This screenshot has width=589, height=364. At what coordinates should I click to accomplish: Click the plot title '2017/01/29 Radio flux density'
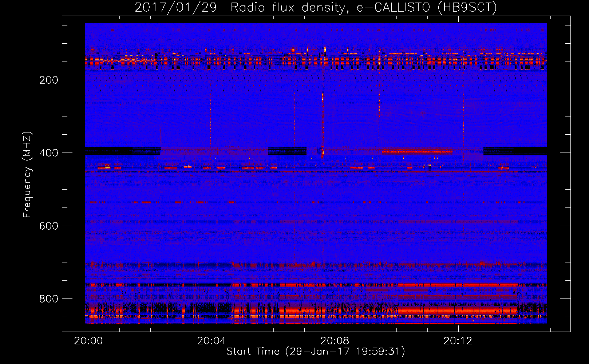[x=240, y=7]
